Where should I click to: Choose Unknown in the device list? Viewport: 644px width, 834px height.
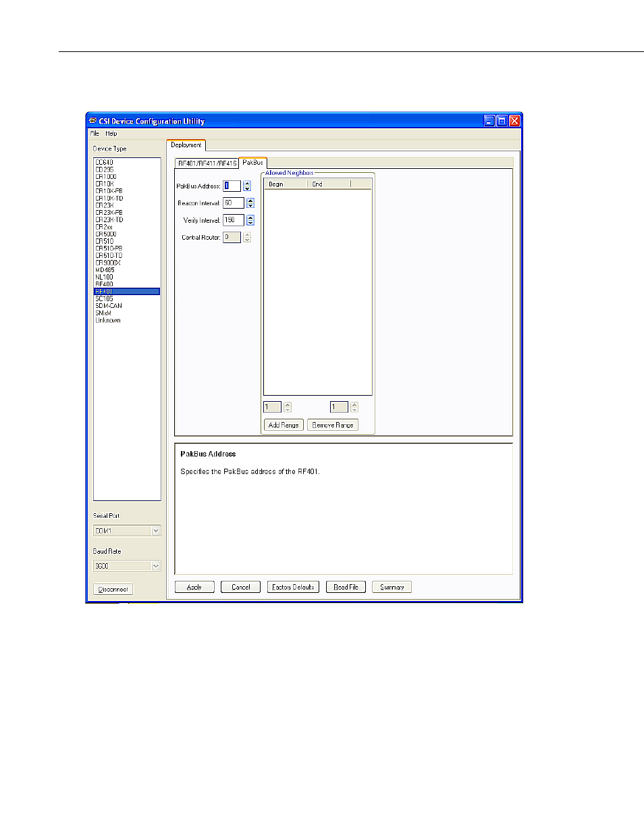tap(108, 320)
